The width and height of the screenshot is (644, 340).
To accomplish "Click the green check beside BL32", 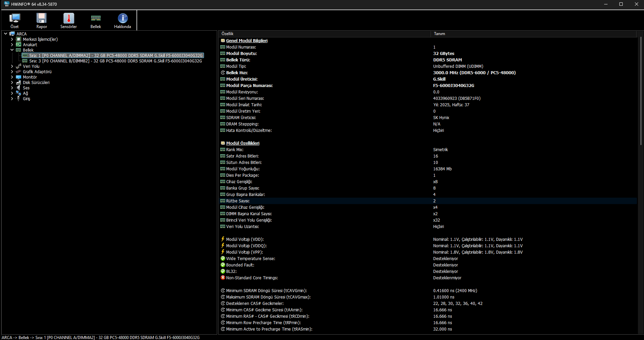I will pos(223,271).
